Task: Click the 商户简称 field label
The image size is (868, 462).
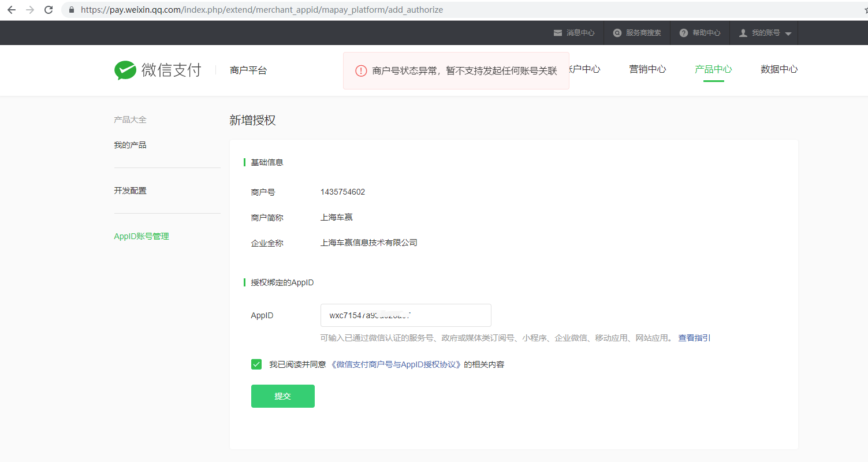Action: pos(267,218)
